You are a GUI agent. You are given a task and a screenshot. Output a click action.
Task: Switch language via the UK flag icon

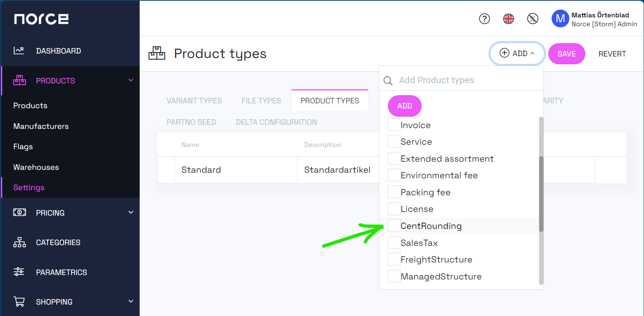click(x=508, y=18)
